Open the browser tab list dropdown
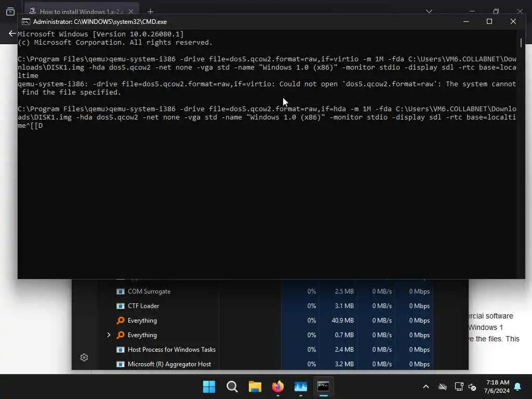The image size is (532, 399). point(429,11)
